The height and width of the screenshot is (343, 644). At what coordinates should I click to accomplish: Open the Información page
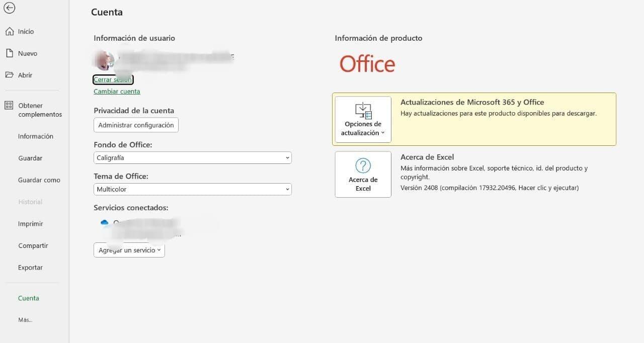coord(36,136)
